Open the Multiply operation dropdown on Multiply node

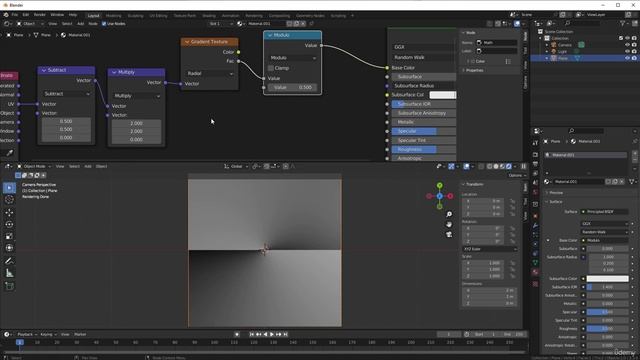click(x=137, y=96)
